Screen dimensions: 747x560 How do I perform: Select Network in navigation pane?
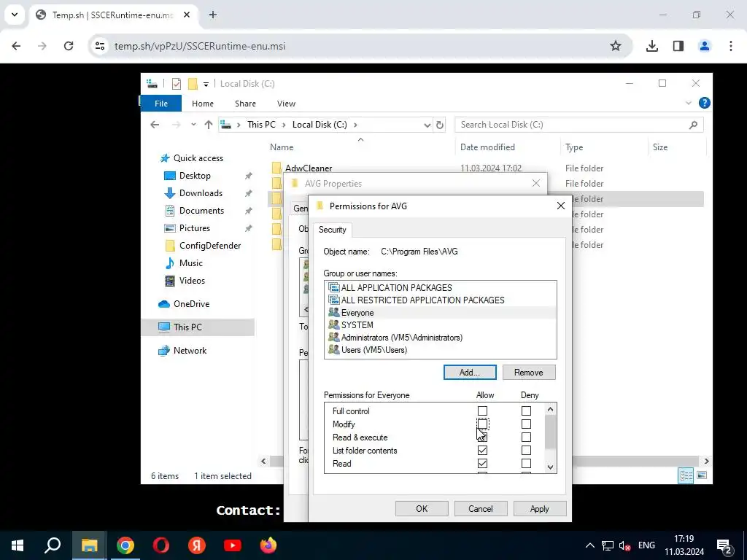tap(190, 351)
